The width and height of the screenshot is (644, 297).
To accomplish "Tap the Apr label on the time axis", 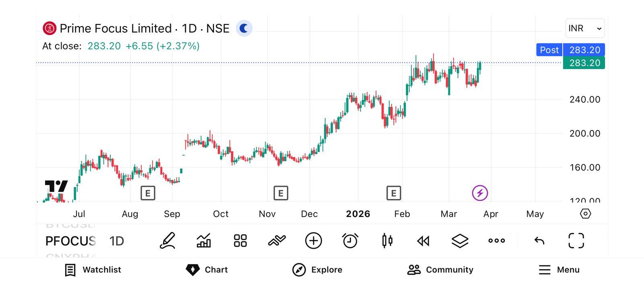I will pos(491,214).
